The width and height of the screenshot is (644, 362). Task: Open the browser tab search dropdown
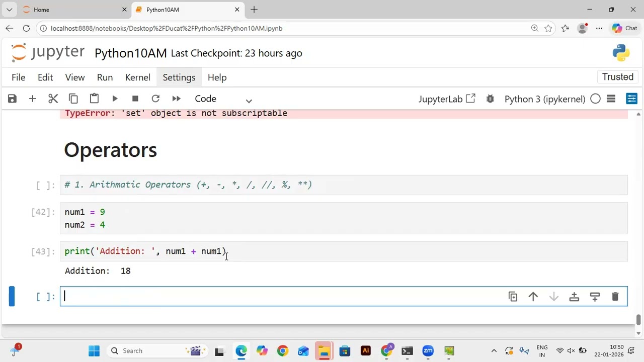[x=9, y=10]
